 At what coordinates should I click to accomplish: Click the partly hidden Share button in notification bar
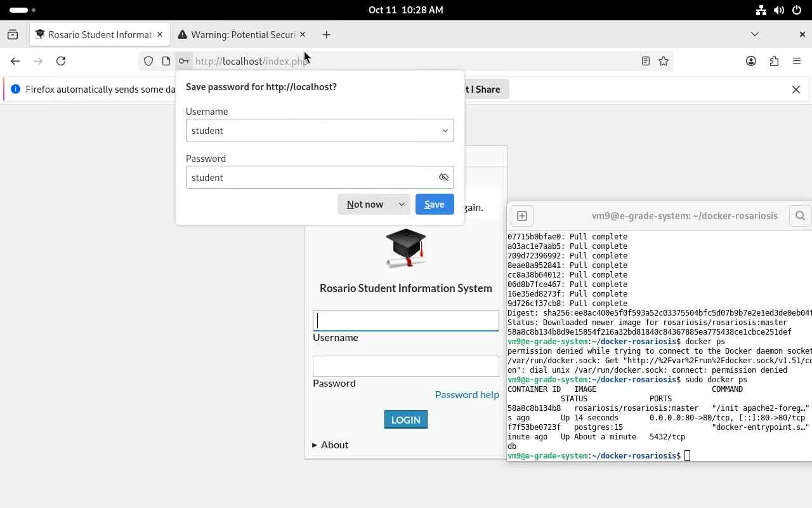click(487, 90)
